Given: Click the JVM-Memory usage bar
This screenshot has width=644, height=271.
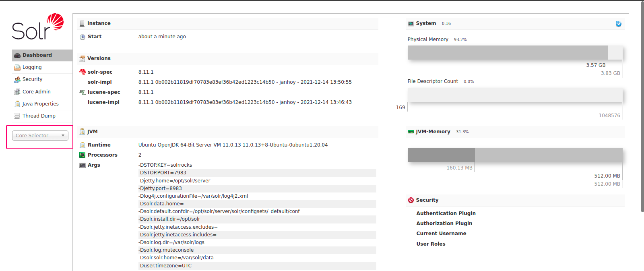Looking at the screenshot, I should (x=515, y=155).
